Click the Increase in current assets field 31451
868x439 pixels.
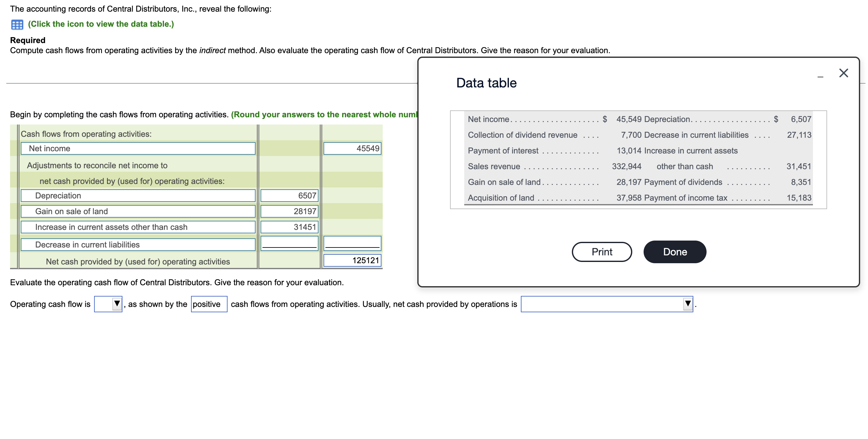tap(289, 227)
